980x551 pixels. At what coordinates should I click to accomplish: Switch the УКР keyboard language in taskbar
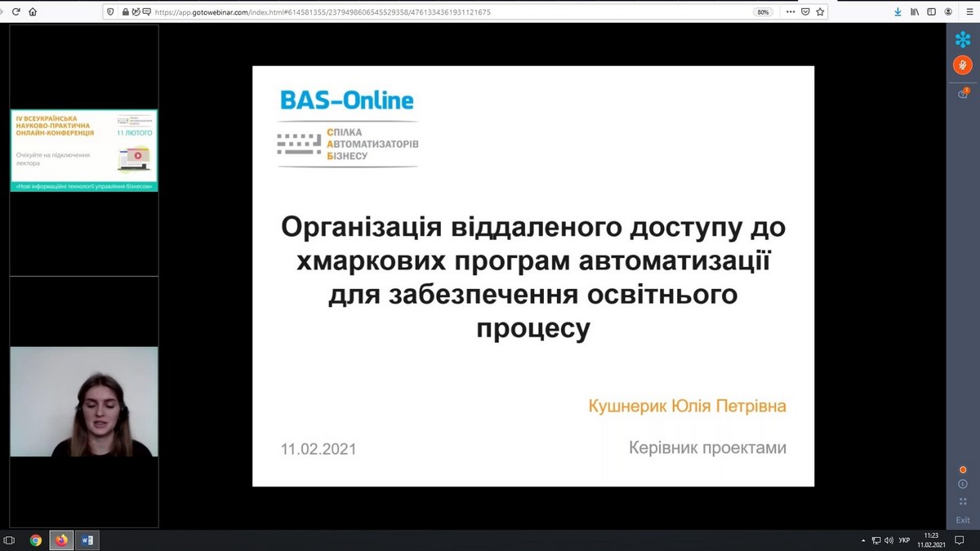904,540
